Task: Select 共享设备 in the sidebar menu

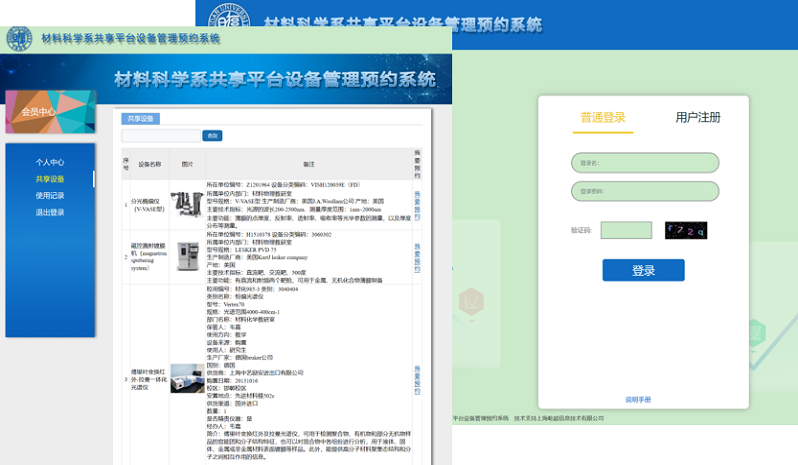Action: [50, 179]
